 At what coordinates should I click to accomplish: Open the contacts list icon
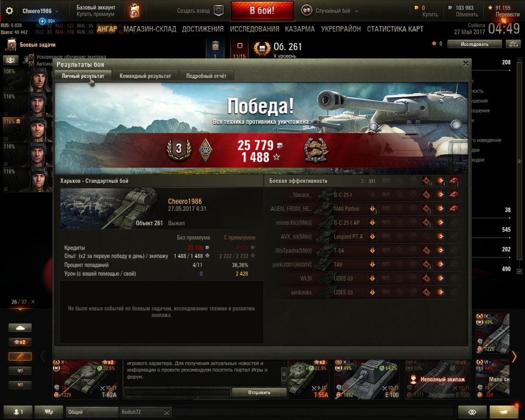point(17,412)
